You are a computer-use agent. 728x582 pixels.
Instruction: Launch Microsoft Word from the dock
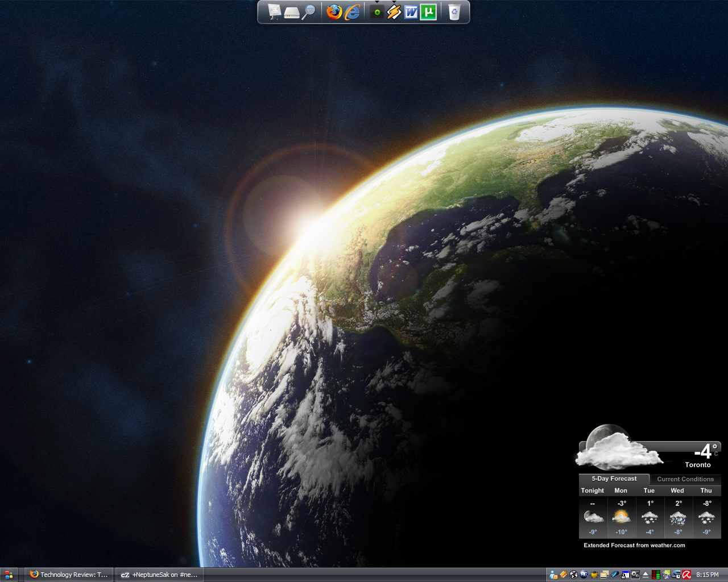point(411,12)
